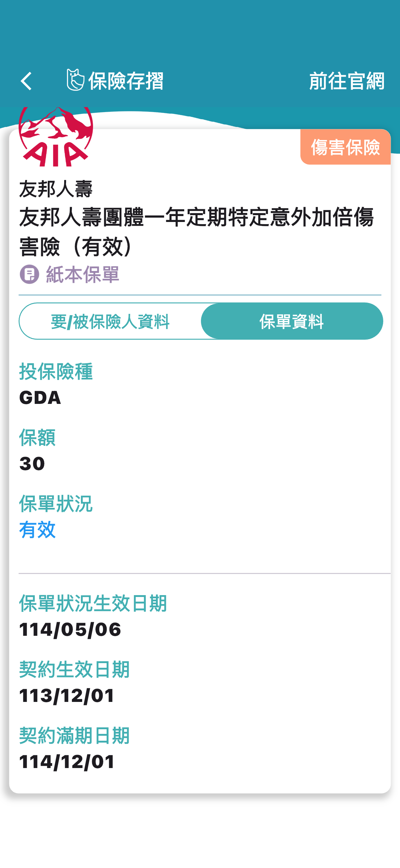This screenshot has width=400, height=868.
Task: Tap the blue 有效 status text
Action: pos(38,530)
